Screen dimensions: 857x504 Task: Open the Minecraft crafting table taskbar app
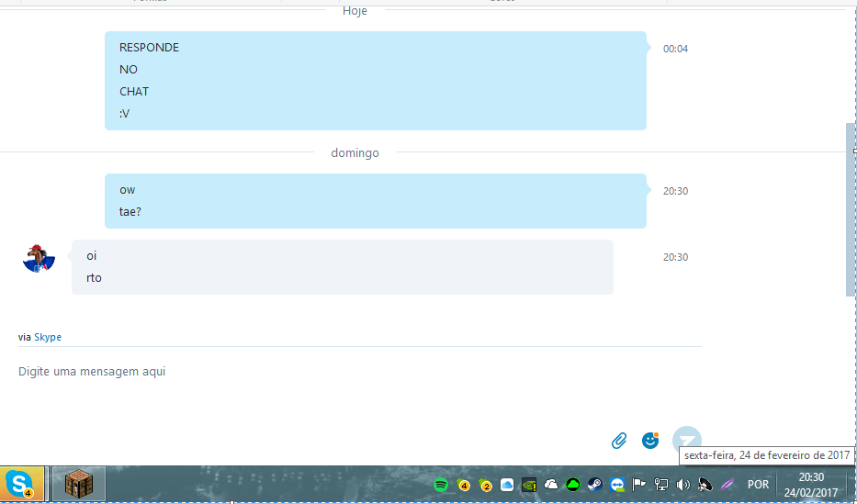[79, 484]
